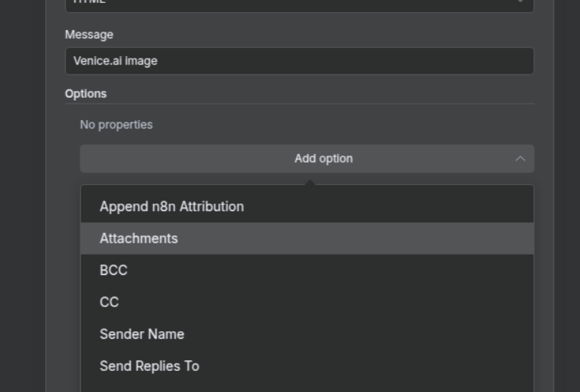Choose Send Replies To option

click(150, 366)
